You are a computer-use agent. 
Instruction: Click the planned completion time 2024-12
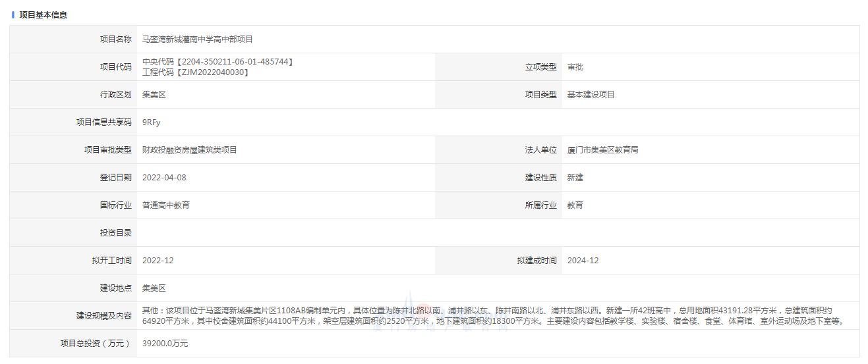coord(583,261)
